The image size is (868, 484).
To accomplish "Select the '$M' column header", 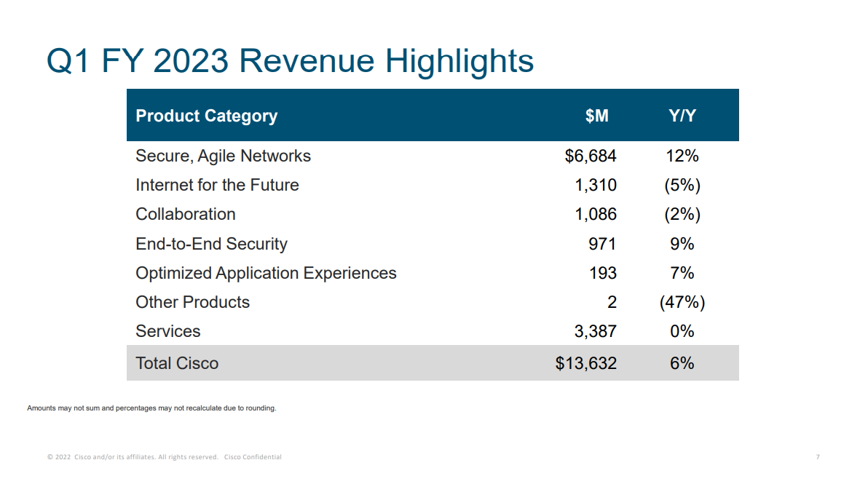I will point(597,116).
